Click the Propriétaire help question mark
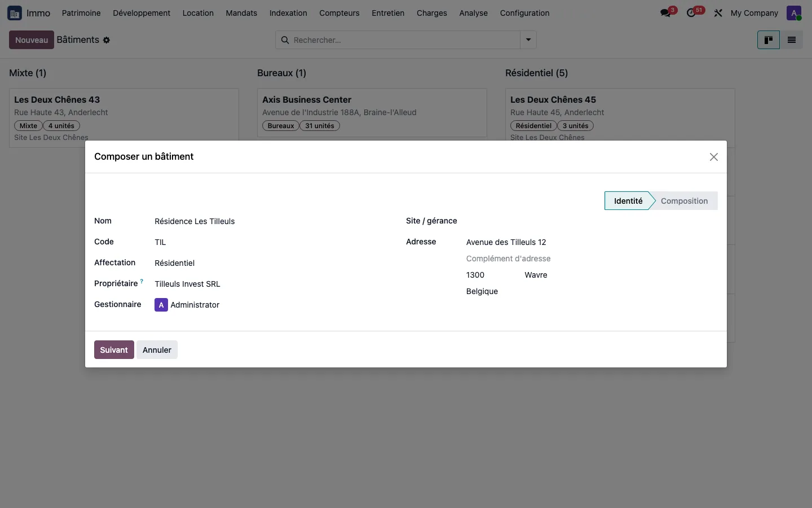Image resolution: width=812 pixels, height=508 pixels. 142,281
